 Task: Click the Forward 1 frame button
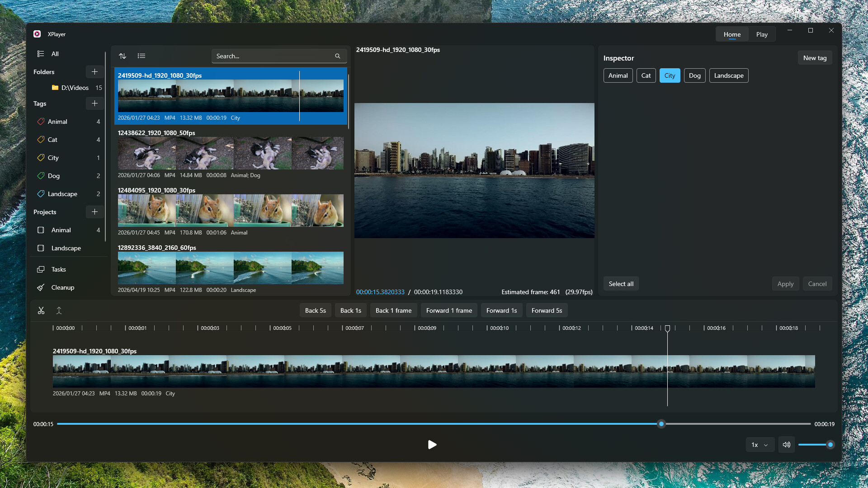[449, 310]
